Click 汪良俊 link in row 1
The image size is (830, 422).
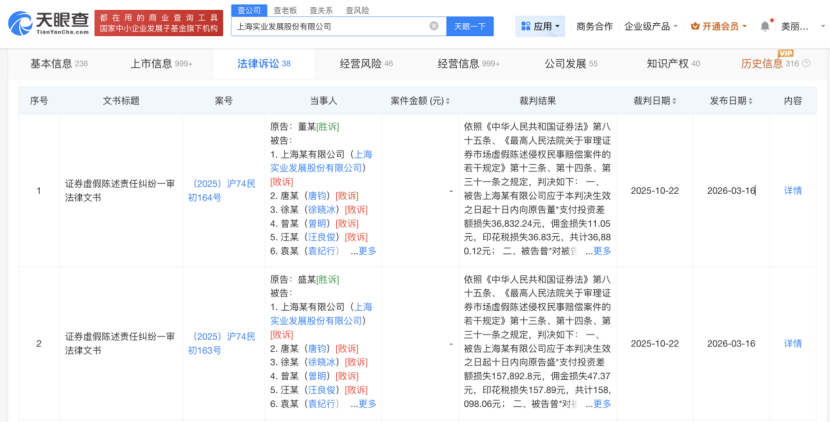[x=322, y=237]
